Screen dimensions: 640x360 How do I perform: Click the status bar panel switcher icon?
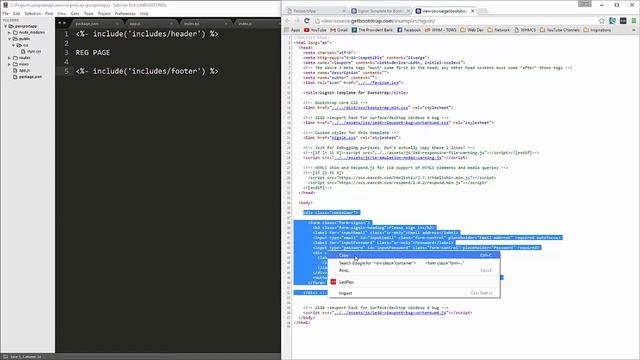click(5, 357)
